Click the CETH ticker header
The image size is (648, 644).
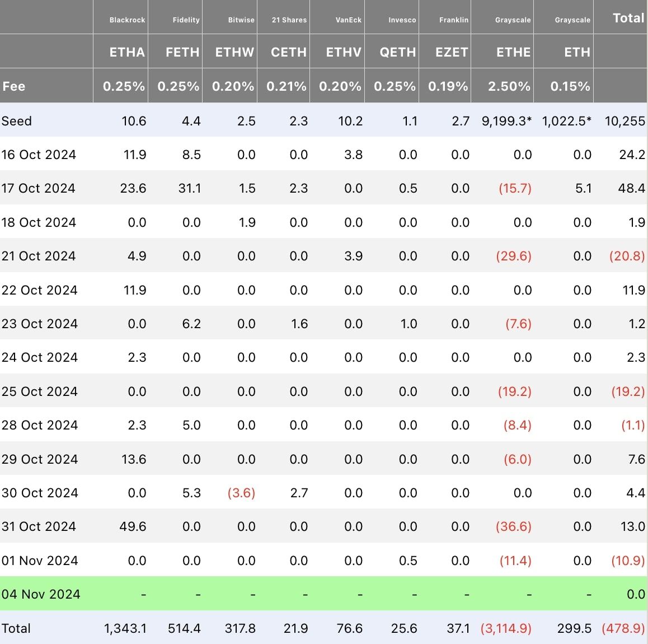(288, 52)
